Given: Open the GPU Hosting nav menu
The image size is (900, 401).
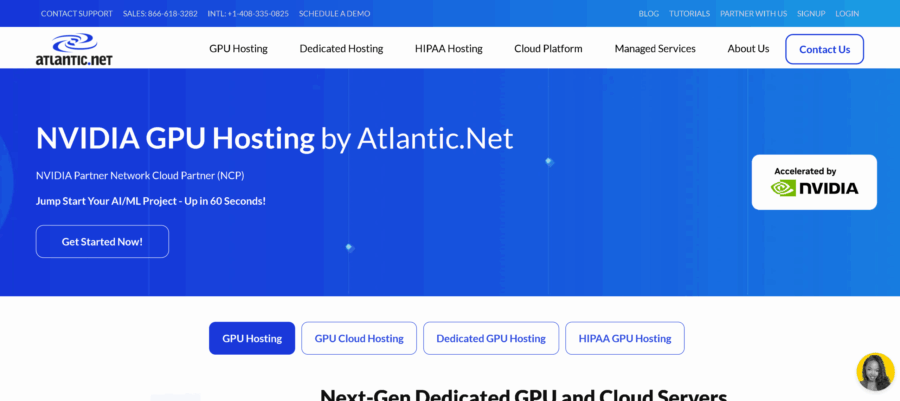Looking at the screenshot, I should point(238,49).
